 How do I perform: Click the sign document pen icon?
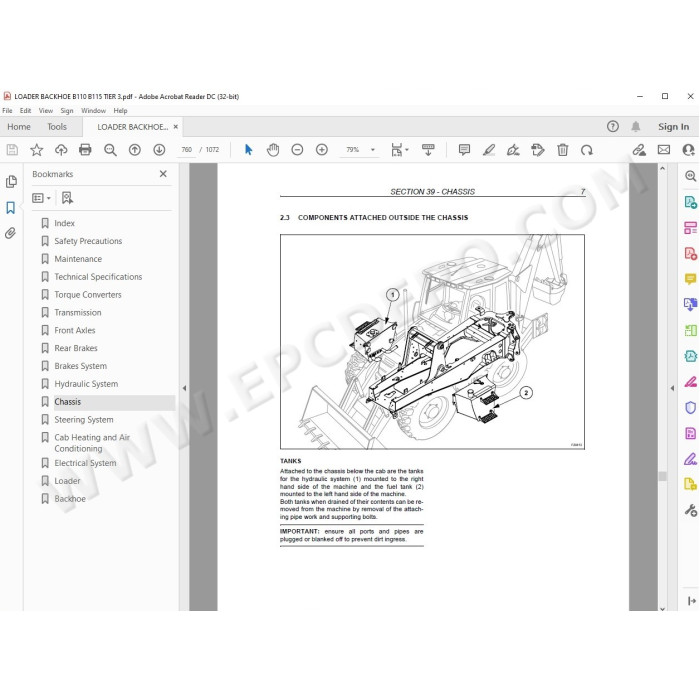pyautogui.click(x=513, y=150)
